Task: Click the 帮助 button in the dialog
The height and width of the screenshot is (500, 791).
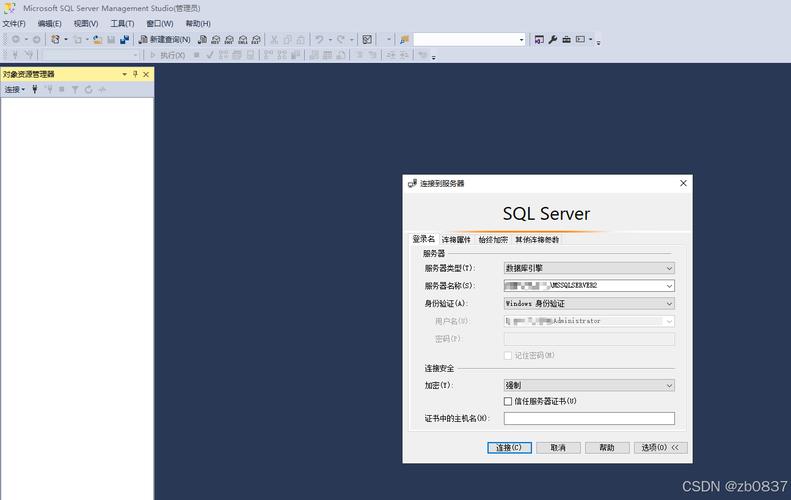Action: click(607, 448)
